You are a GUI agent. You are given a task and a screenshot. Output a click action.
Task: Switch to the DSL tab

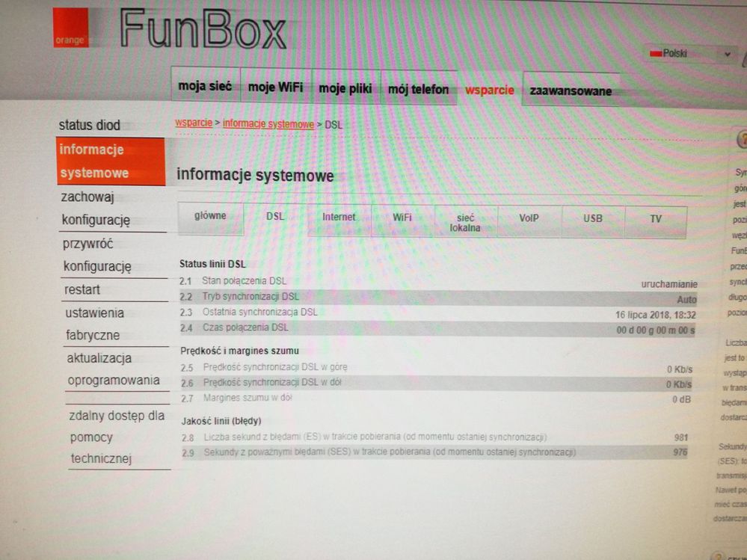click(x=275, y=217)
